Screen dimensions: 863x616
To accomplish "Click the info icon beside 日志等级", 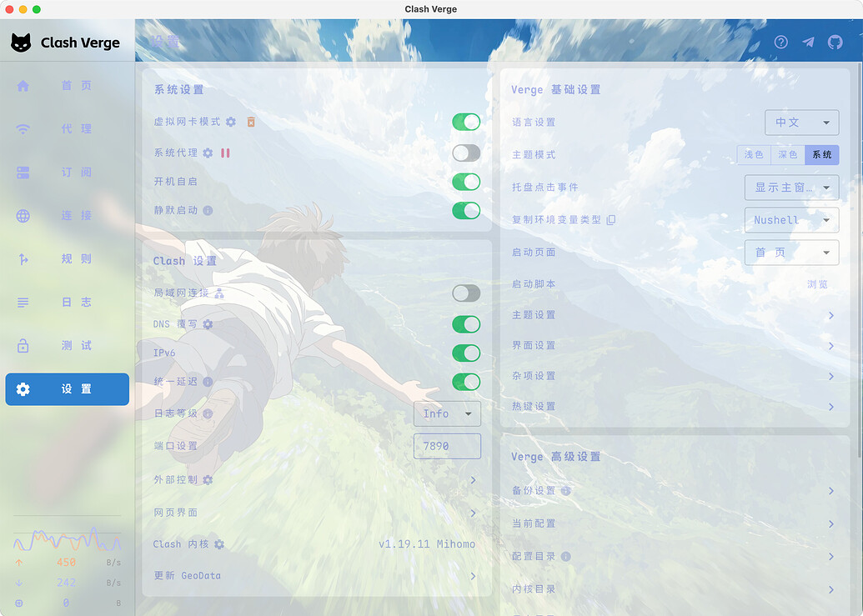I will point(208,413).
